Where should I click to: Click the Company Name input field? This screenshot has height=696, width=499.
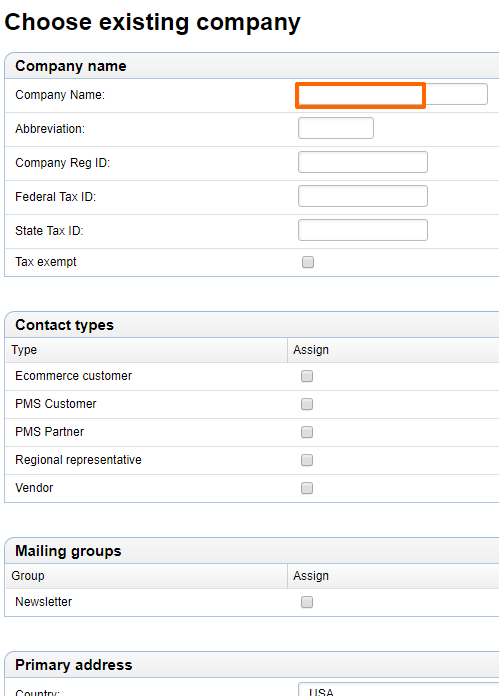click(x=393, y=95)
